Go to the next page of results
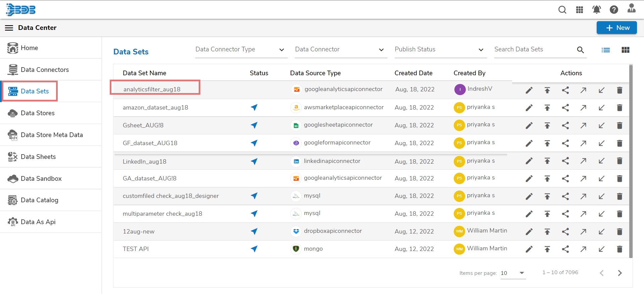This screenshot has height=294, width=644. click(620, 273)
